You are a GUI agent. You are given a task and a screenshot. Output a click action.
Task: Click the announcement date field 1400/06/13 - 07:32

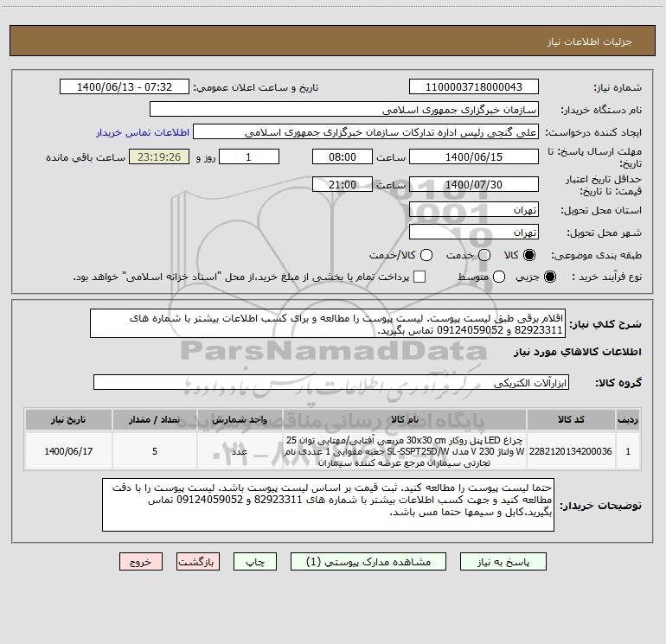(125, 86)
